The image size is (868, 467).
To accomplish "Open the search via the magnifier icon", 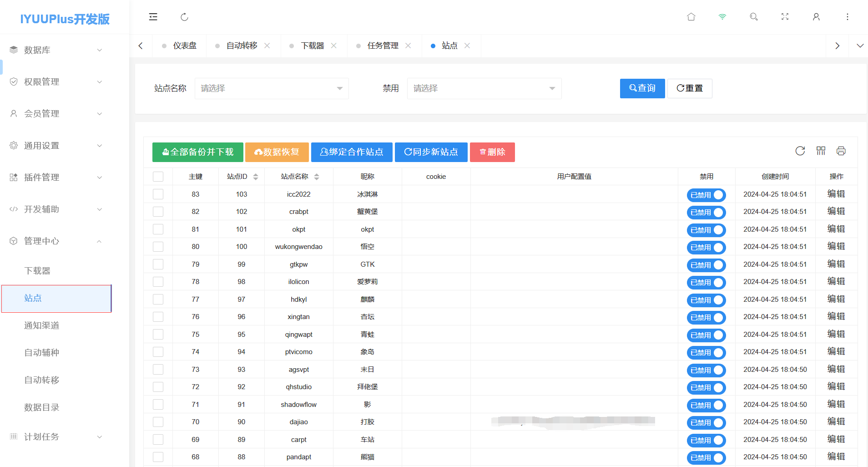I will 754,17.
